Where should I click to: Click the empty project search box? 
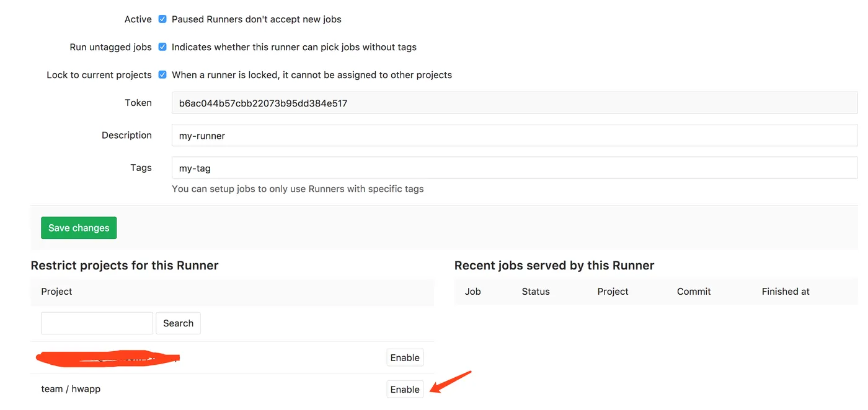point(97,323)
